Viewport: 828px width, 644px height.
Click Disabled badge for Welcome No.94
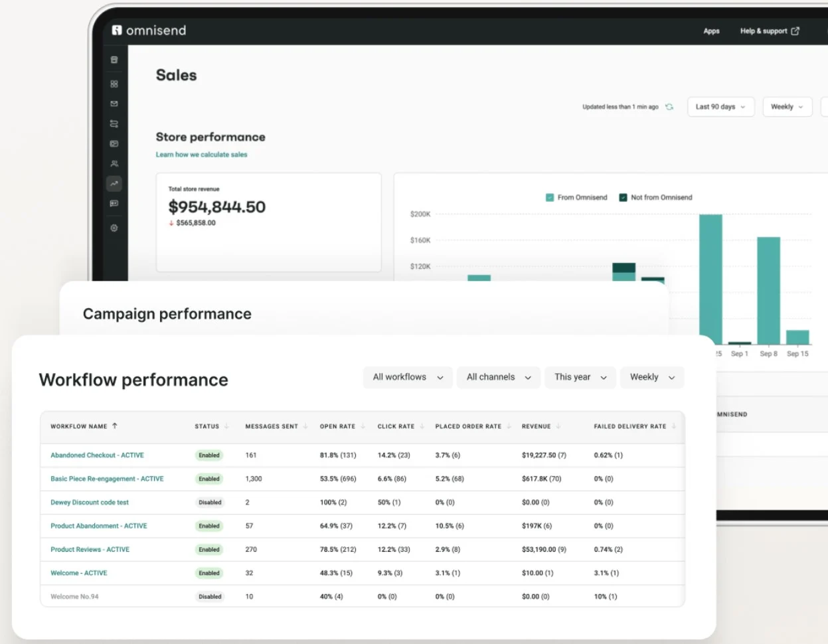210,597
